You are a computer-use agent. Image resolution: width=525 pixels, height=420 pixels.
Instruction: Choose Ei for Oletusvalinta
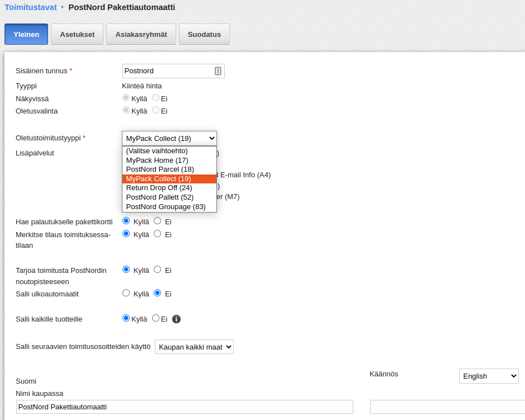coord(155,110)
